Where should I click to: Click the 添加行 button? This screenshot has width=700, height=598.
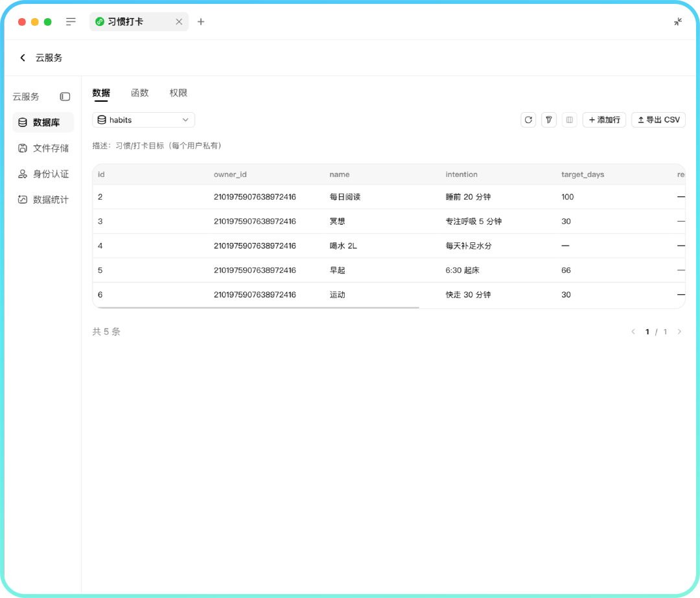[605, 120]
